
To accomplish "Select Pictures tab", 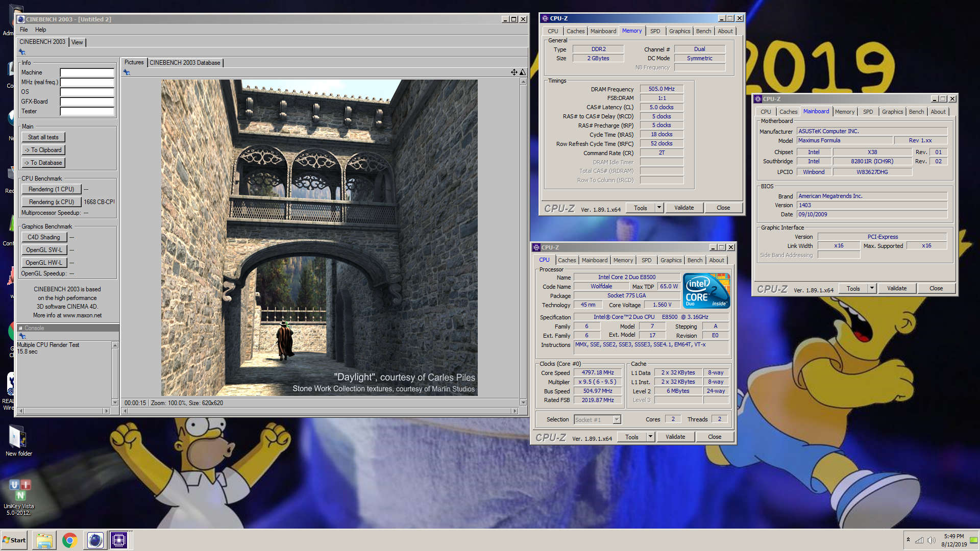I will coord(134,62).
